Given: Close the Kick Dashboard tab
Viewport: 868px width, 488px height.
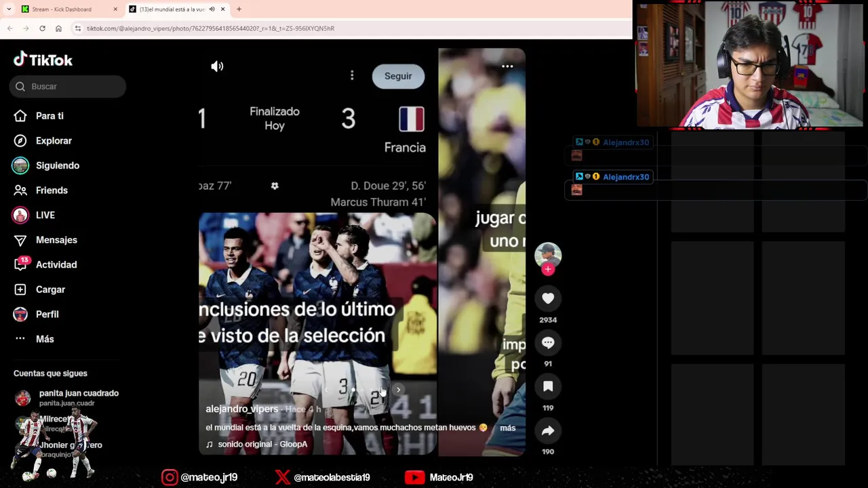Looking at the screenshot, I should [115, 9].
